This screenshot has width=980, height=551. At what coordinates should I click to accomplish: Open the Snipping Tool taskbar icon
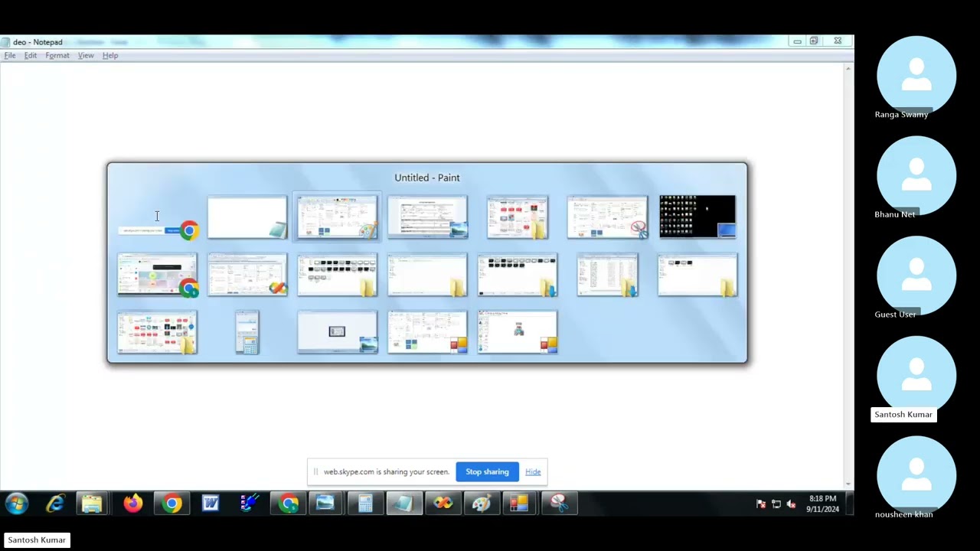(560, 504)
